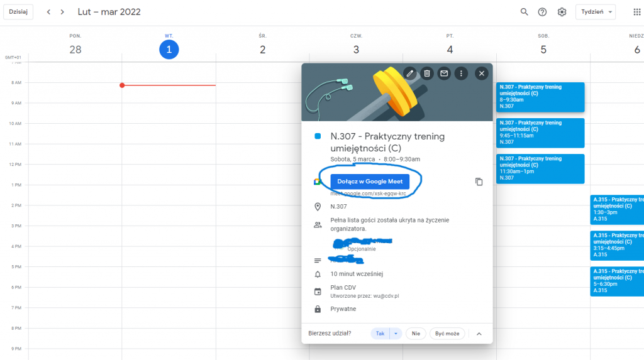Open the calendar search icon

[524, 12]
